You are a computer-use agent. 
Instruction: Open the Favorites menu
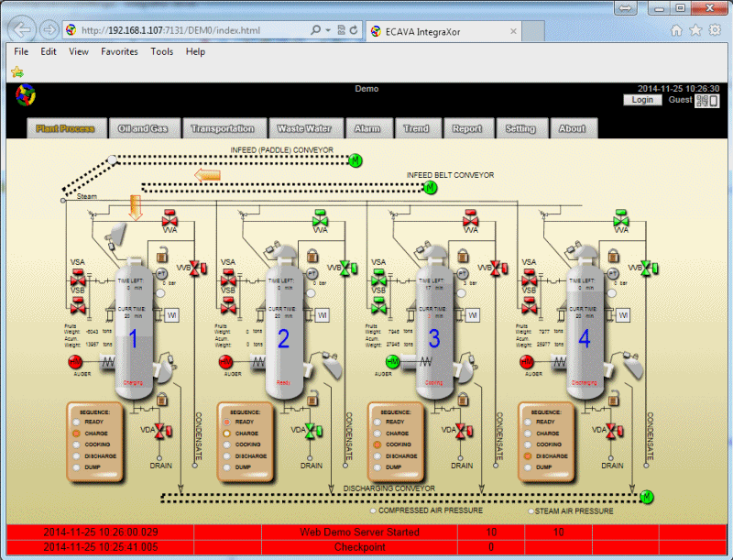coord(119,52)
